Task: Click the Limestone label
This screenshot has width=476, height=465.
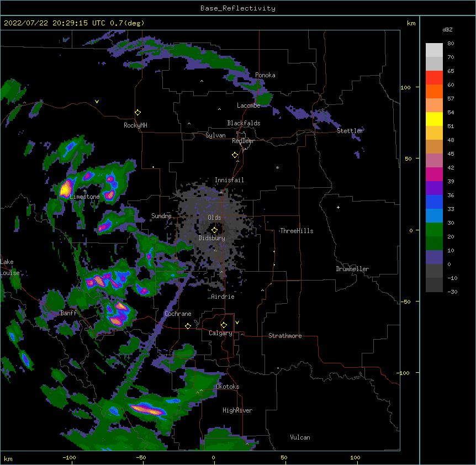Action: (x=84, y=197)
